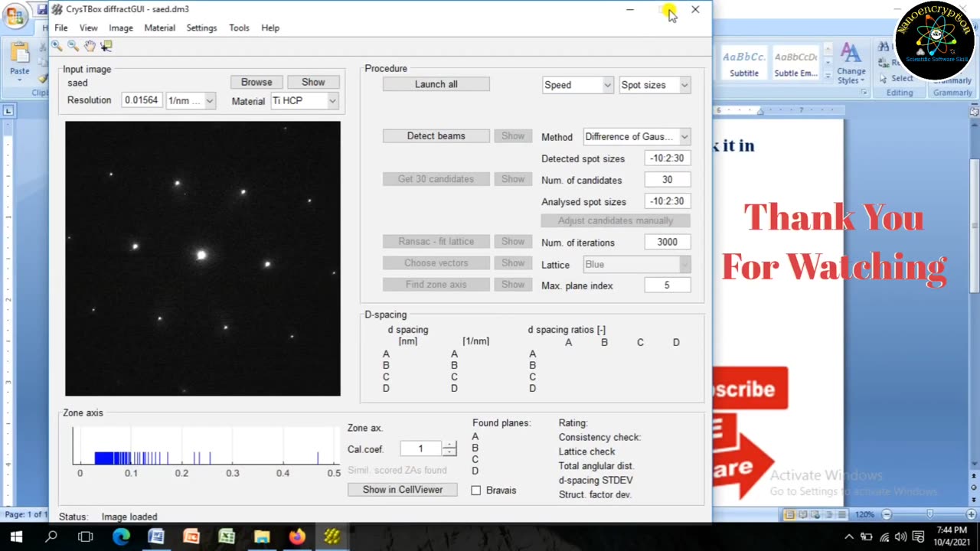This screenshot has width=980, height=551.
Task: Open the File menu
Action: pyautogui.click(x=61, y=28)
